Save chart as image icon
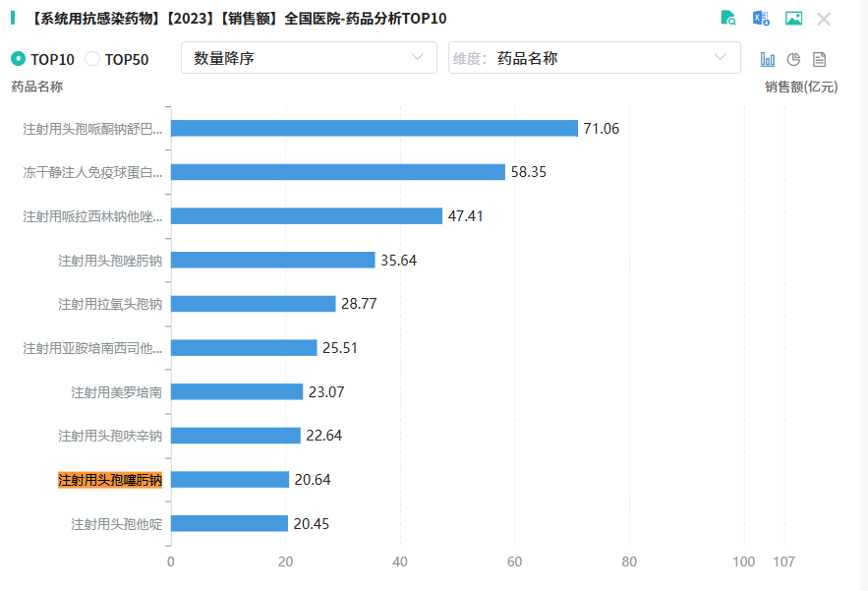 pos(794,19)
